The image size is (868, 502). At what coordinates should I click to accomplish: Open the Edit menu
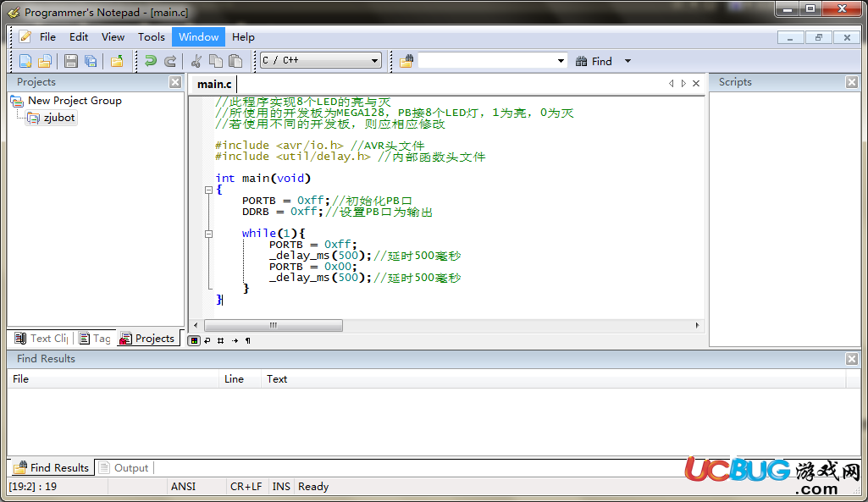[79, 37]
